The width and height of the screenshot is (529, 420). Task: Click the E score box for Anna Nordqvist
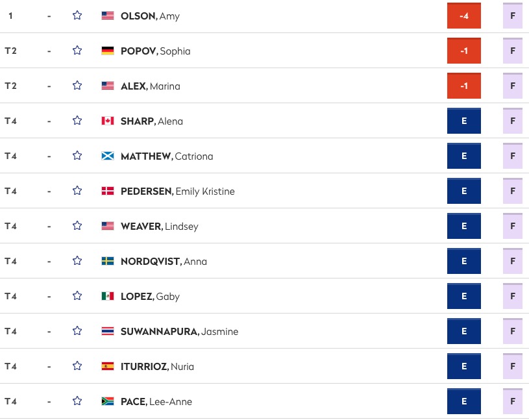click(464, 261)
